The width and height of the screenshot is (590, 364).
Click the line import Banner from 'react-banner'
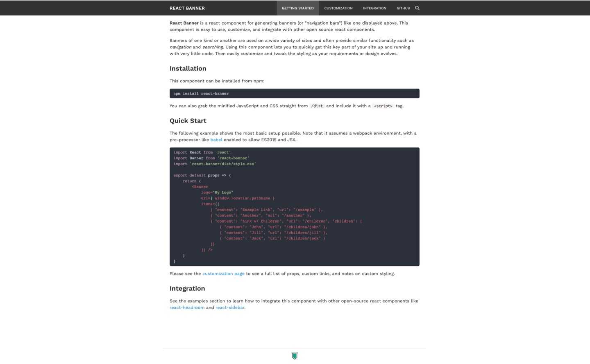click(x=211, y=158)
